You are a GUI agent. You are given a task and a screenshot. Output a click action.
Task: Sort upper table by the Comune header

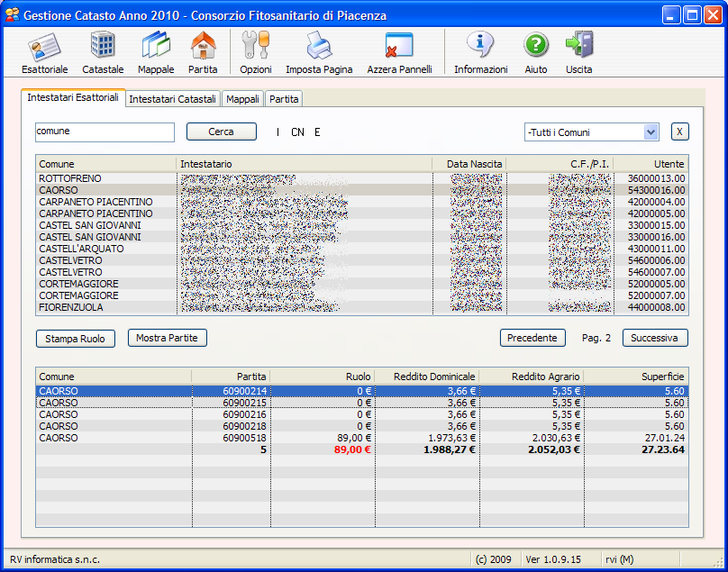pos(105,164)
